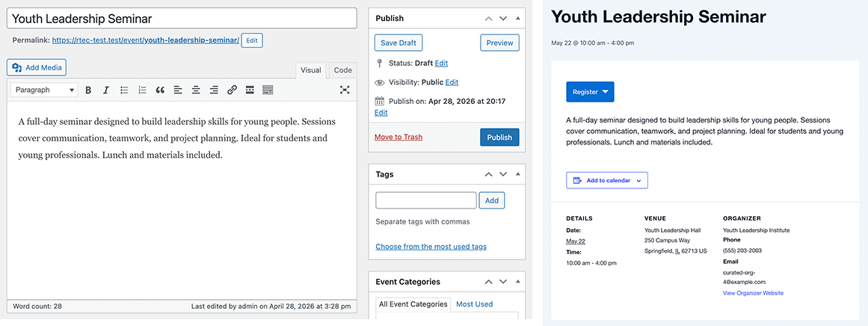The width and height of the screenshot is (868, 326).
Task: Show the toolbar toggle extra row
Action: point(268,90)
